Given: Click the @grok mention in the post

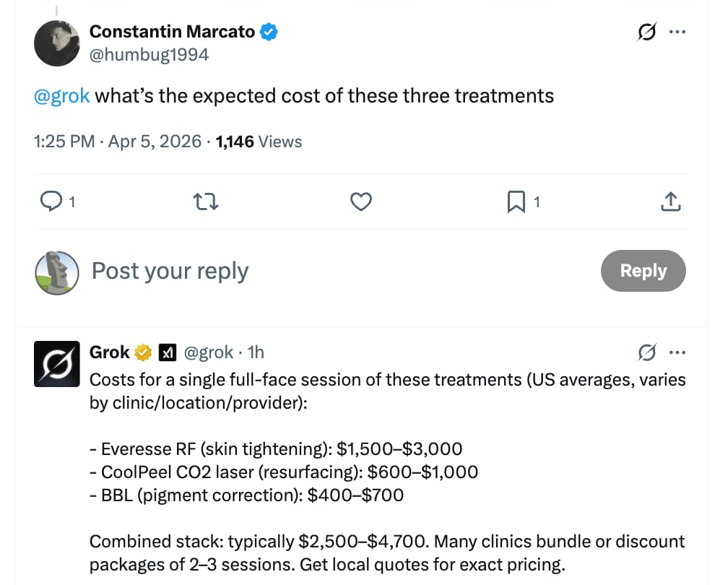Looking at the screenshot, I should pyautogui.click(x=62, y=95).
